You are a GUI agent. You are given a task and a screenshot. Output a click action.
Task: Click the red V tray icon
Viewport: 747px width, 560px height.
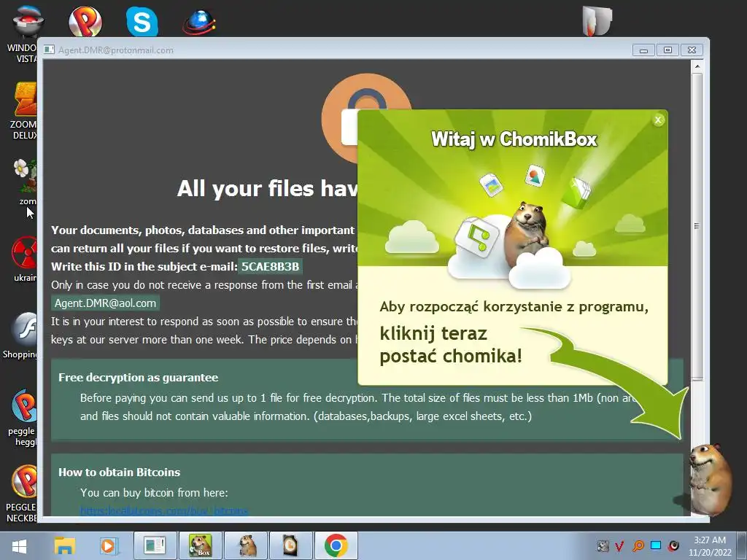click(x=619, y=546)
